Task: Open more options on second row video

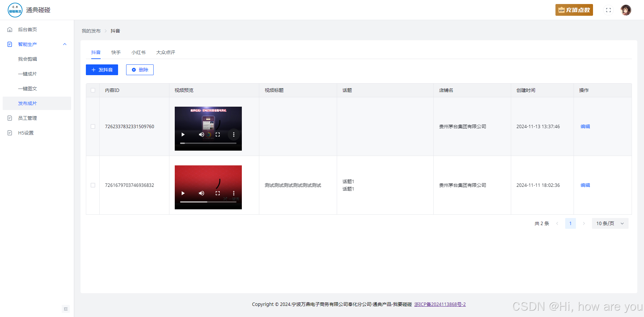Action: click(234, 193)
